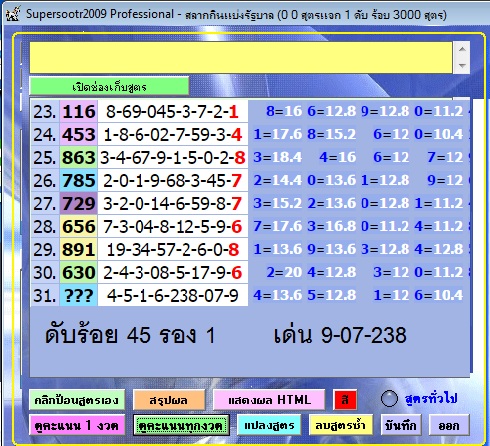Click the yellow text box's scroll up arrow
This screenshot has width=490, height=446.
(x=462, y=49)
